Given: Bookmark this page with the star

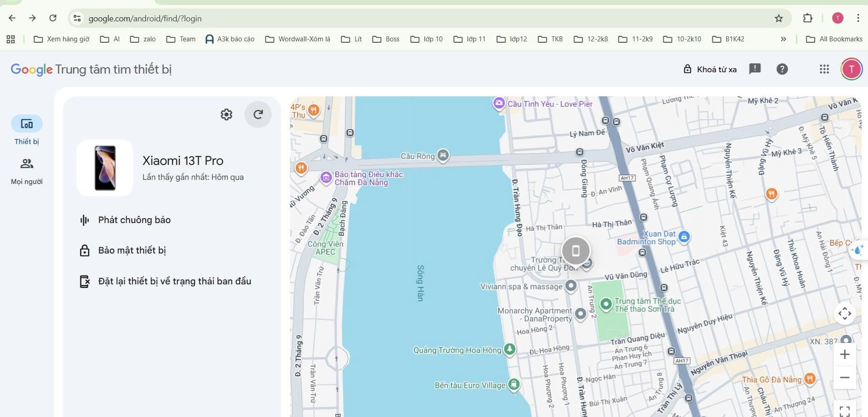Looking at the screenshot, I should 779,18.
